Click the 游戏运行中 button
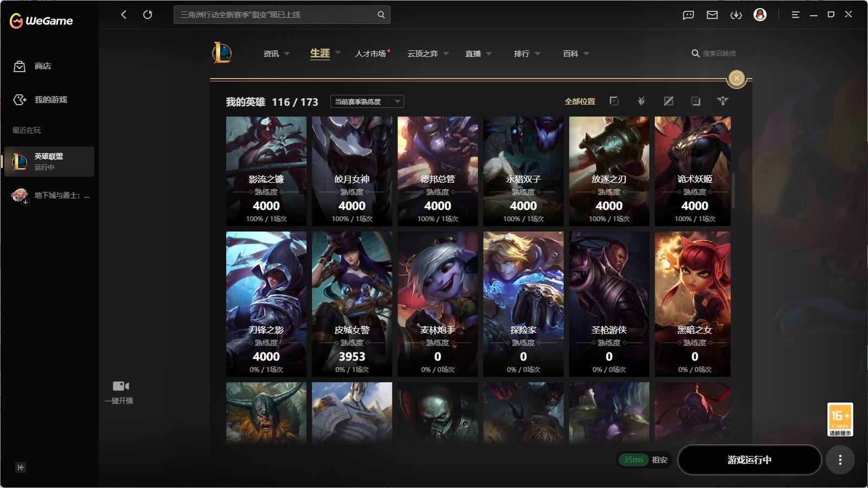868x488 pixels. (750, 460)
